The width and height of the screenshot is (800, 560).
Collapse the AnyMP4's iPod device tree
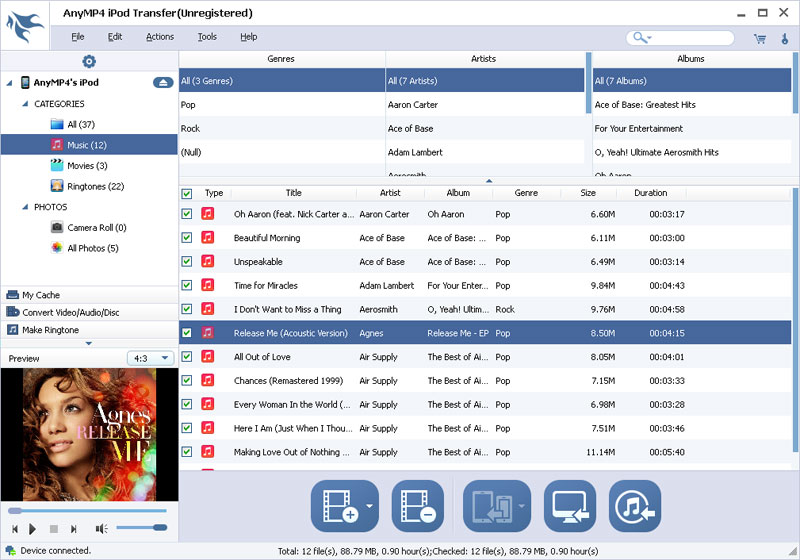pyautogui.click(x=9, y=83)
